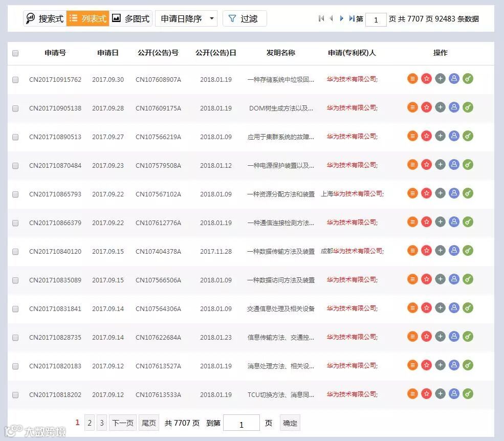Click blue person icon for CN201710915762 row
The height and width of the screenshot is (441, 504).
(454, 78)
